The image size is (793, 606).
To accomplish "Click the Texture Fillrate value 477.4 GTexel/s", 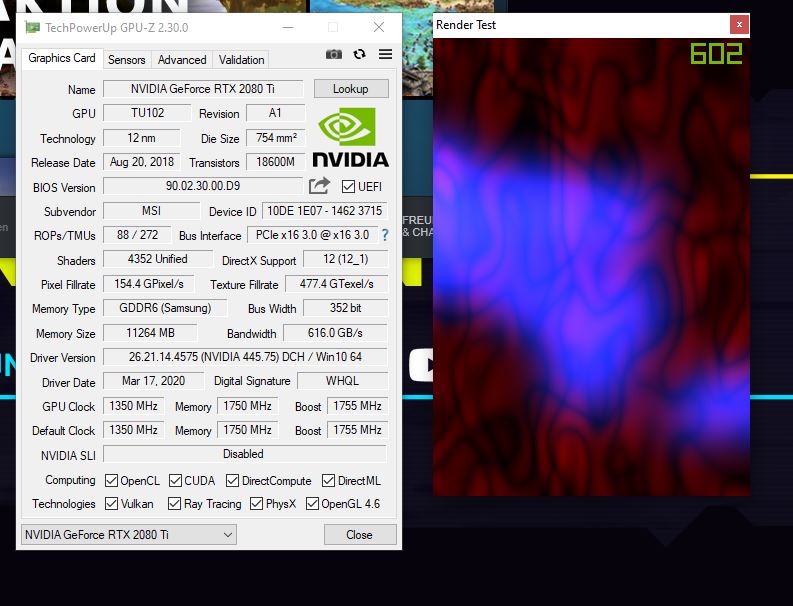I will click(x=336, y=284).
